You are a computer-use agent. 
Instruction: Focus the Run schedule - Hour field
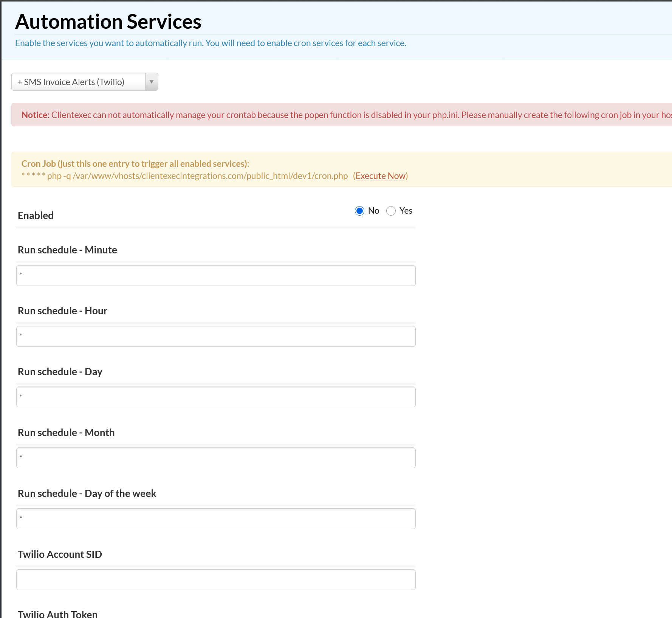[x=216, y=336]
